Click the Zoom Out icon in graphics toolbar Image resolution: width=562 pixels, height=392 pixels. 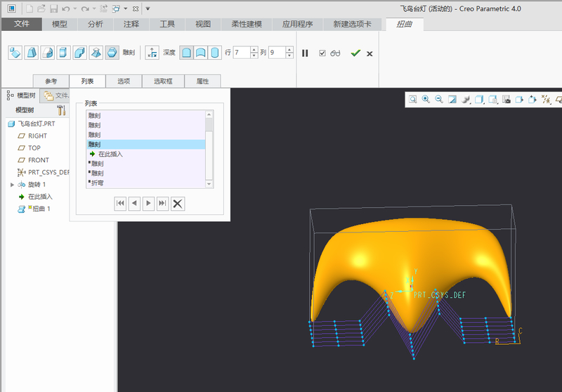coord(439,99)
